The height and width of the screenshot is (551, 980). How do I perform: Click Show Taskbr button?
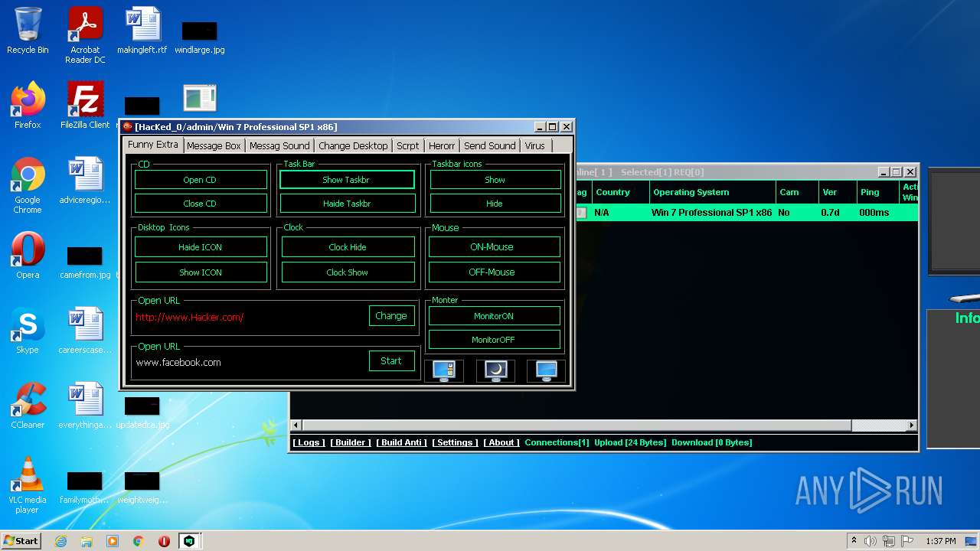click(347, 180)
